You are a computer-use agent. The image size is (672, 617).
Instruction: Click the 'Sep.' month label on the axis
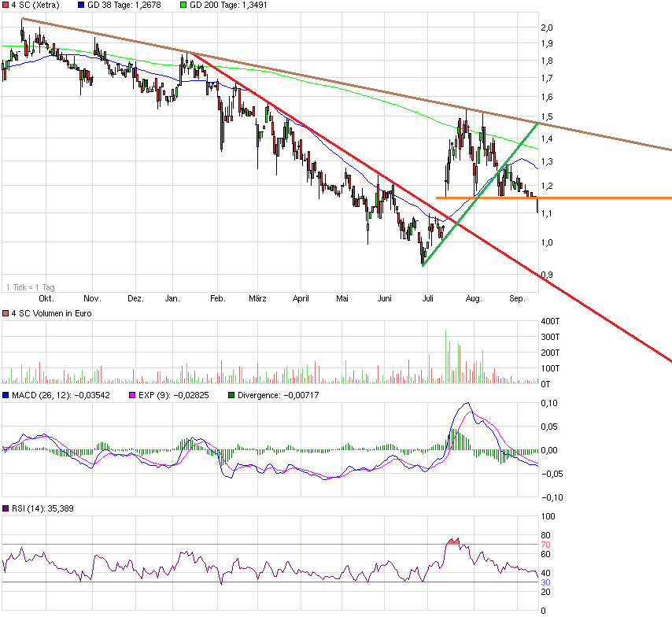517,298
